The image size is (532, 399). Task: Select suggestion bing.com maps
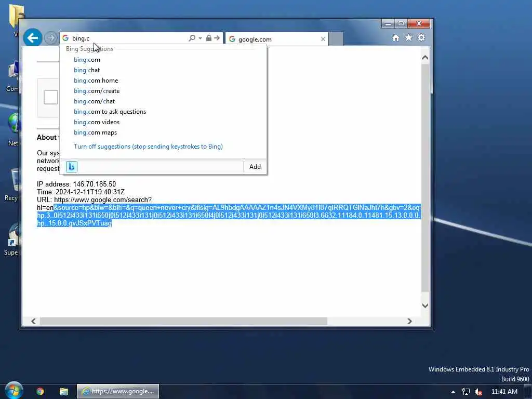96,132
